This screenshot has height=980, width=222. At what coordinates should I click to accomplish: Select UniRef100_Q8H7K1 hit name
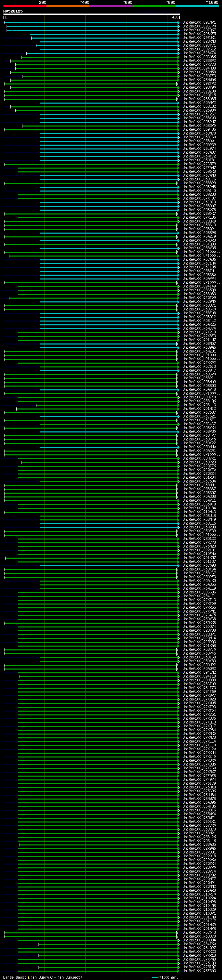point(199,459)
